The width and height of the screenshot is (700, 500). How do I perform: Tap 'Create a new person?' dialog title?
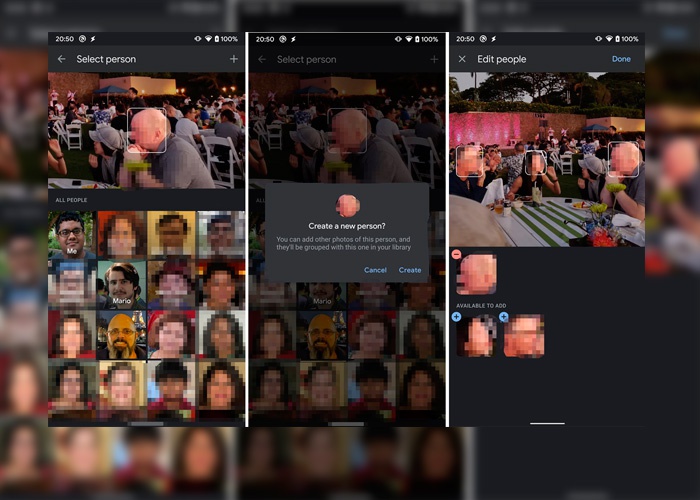(x=347, y=226)
